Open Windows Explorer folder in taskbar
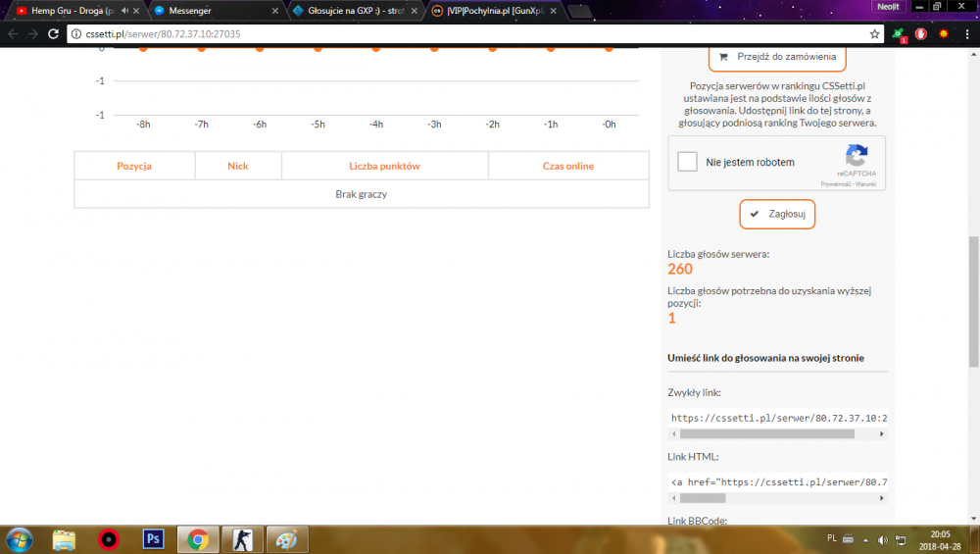The width and height of the screenshot is (980, 554). pyautogui.click(x=65, y=539)
